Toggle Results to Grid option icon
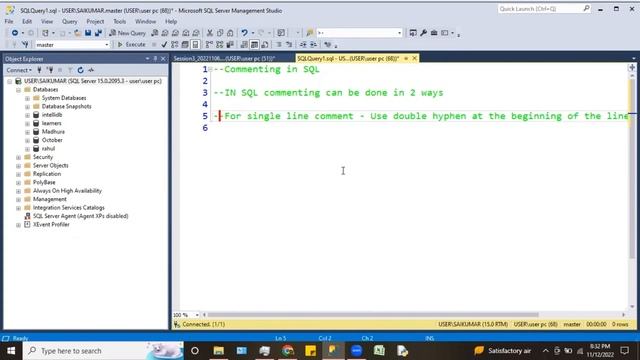Viewport: 640px width, 360px height. coord(254,44)
